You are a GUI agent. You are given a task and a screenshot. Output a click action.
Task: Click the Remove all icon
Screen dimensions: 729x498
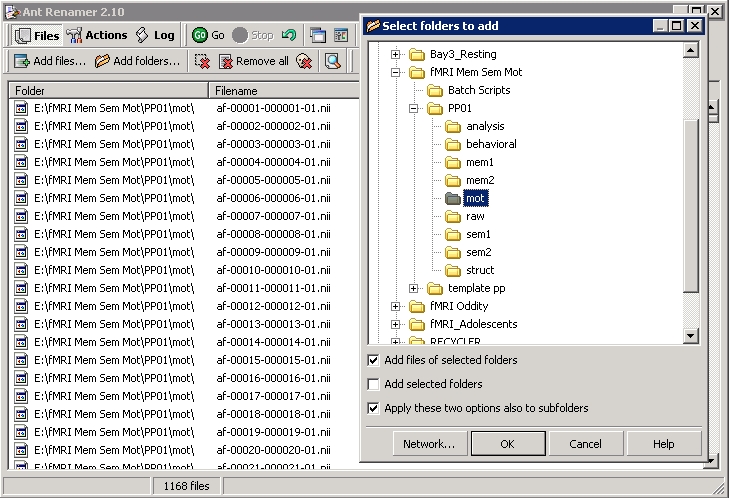[x=226, y=61]
